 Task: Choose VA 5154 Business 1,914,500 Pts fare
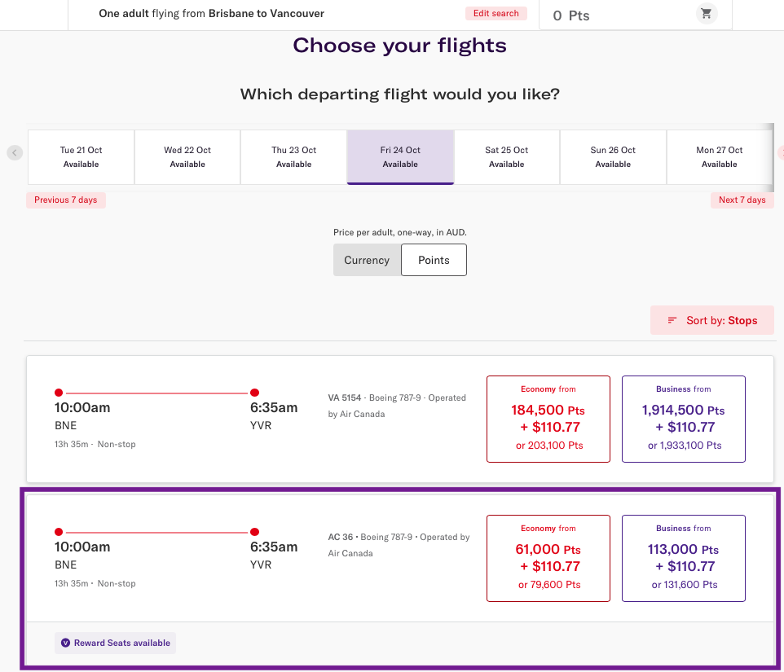pyautogui.click(x=683, y=419)
